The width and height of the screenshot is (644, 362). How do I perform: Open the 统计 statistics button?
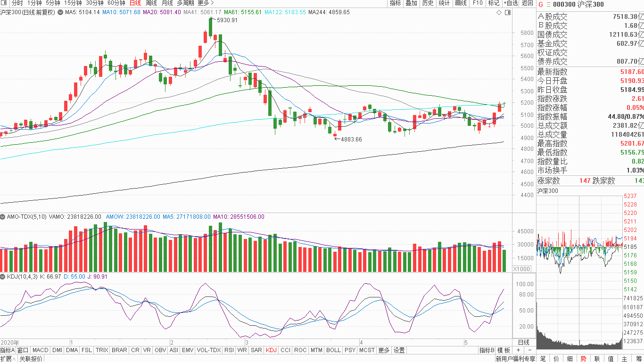click(x=444, y=3)
